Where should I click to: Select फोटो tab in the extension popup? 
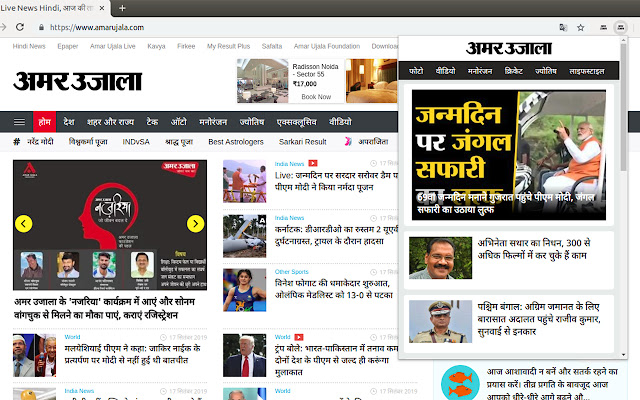pyautogui.click(x=416, y=71)
